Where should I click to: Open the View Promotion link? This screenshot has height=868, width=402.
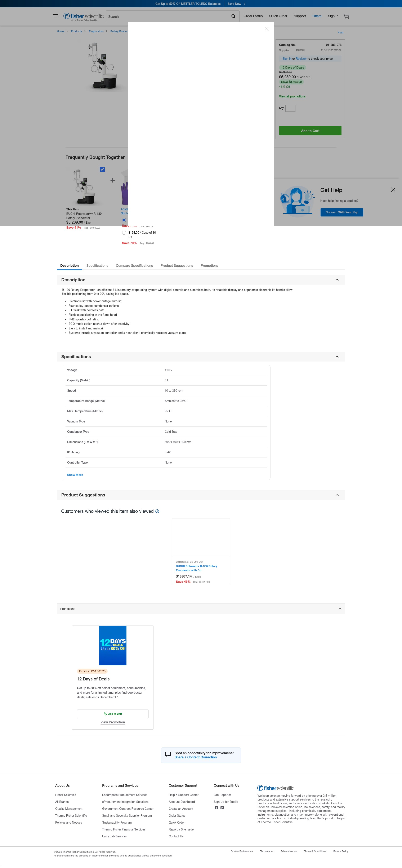tap(113, 722)
